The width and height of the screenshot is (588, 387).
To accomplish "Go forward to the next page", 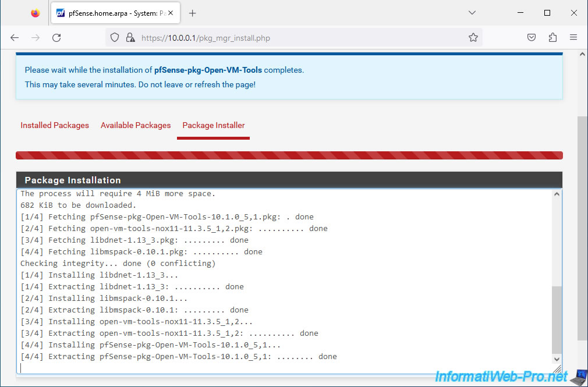I will 36,37.
